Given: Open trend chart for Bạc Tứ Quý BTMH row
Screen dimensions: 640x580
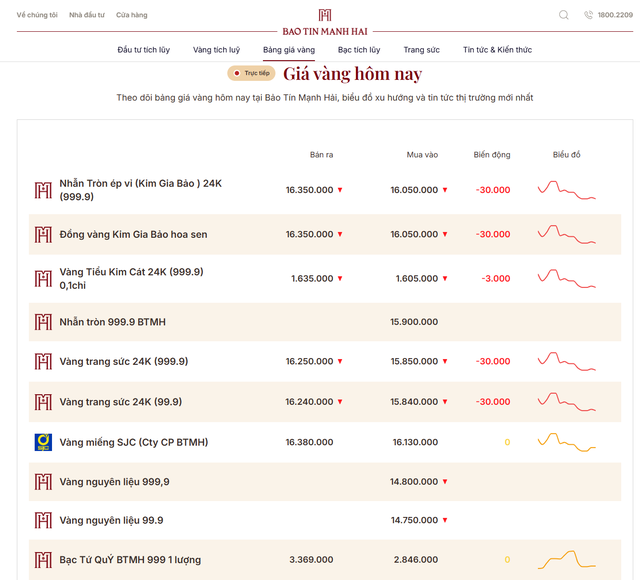Looking at the screenshot, I should (567, 560).
